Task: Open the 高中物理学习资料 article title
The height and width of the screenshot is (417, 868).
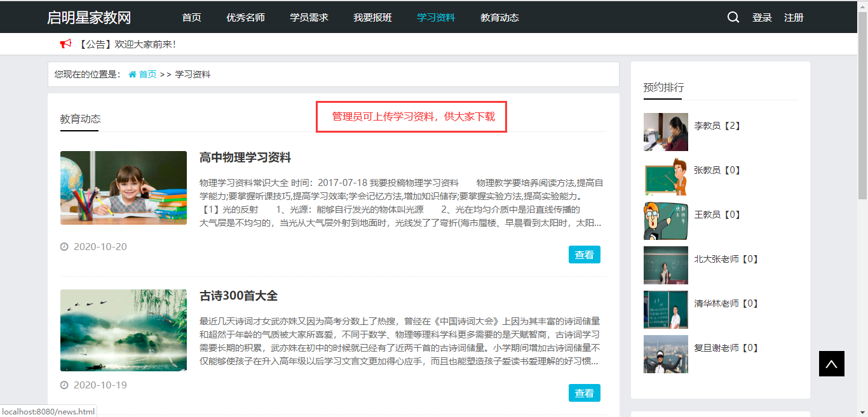Action: [x=245, y=157]
